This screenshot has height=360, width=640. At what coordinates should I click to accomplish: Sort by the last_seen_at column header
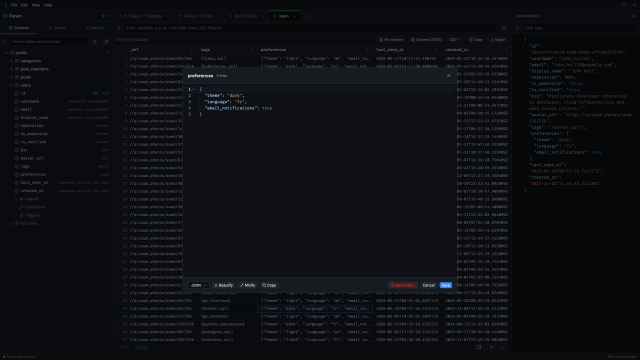[407, 50]
